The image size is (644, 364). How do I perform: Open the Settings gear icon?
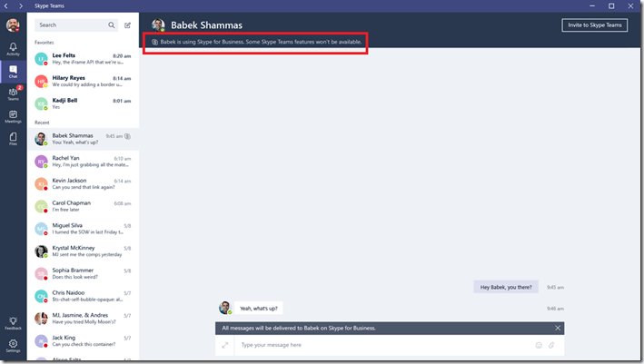[x=13, y=346]
